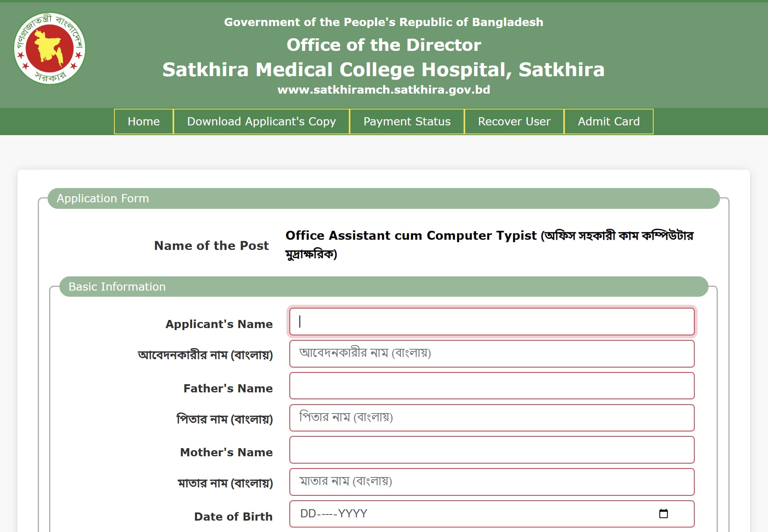Click the পিতার নাম (বাংলায়) input field
768x532 pixels.
[x=491, y=418]
